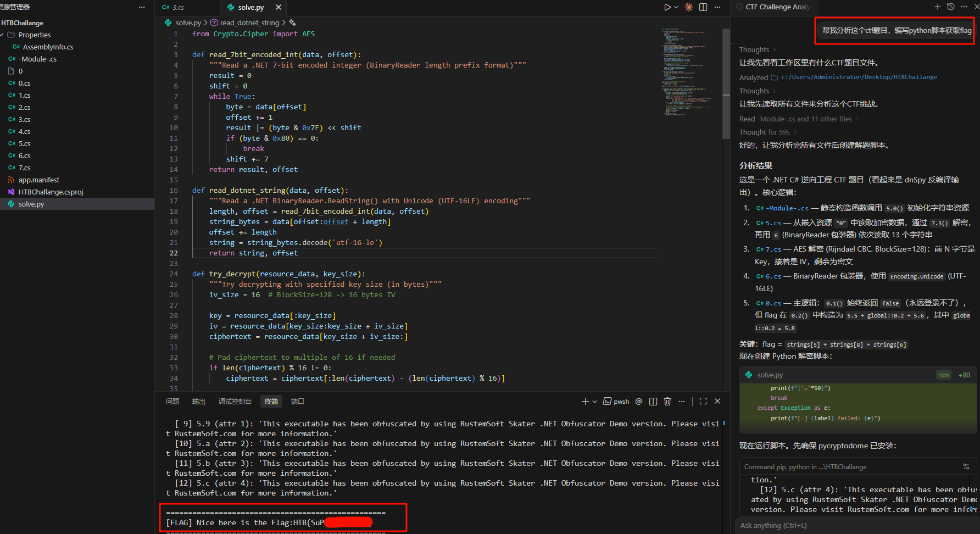Collapse the Properties folder in explorer
Viewport: 980px width, 534px height.
pos(34,35)
